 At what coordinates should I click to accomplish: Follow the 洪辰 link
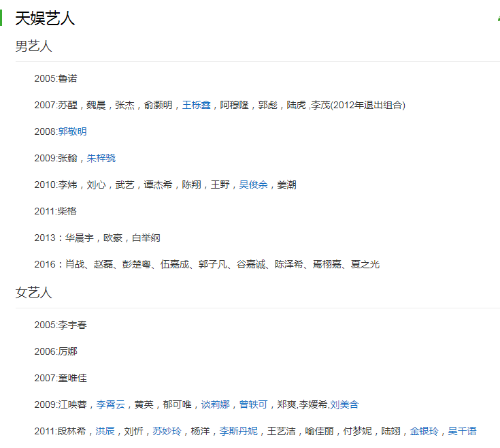click(105, 431)
